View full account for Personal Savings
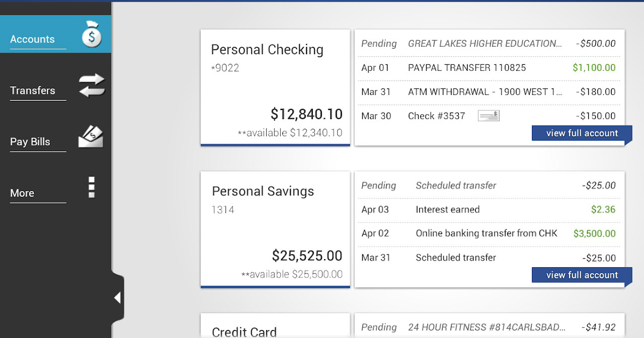 582,275
